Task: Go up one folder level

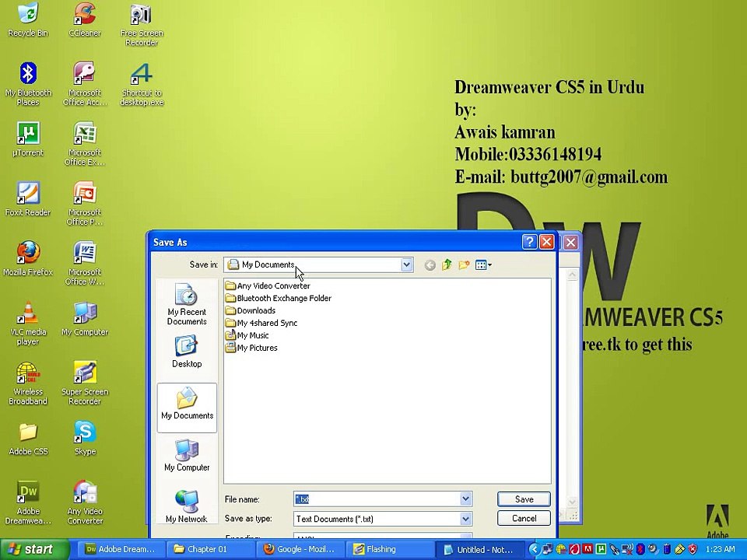Action: click(x=447, y=264)
